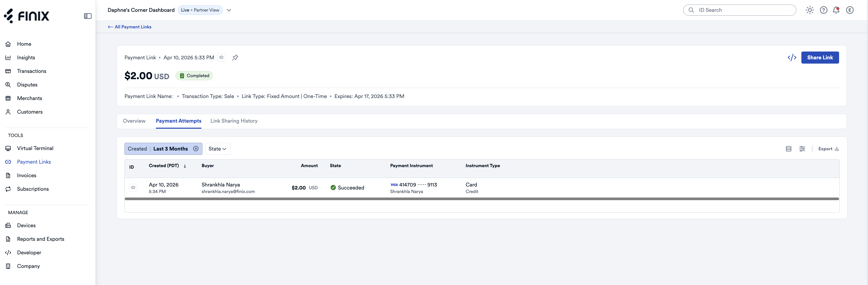Click the Invoices document icon
Screen dimensions: 868x285
tap(8, 175)
